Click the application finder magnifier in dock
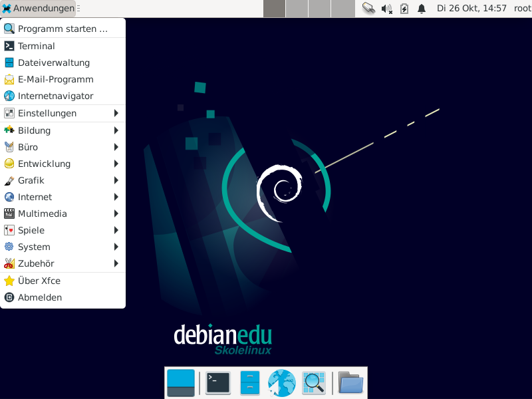The image size is (532, 399). (313, 382)
